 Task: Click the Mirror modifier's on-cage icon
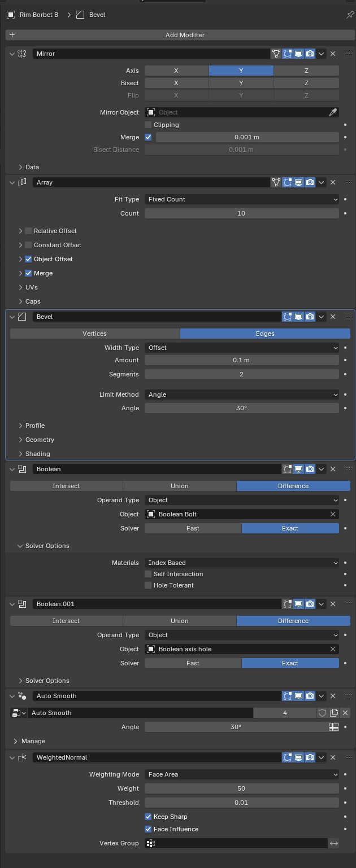click(276, 54)
